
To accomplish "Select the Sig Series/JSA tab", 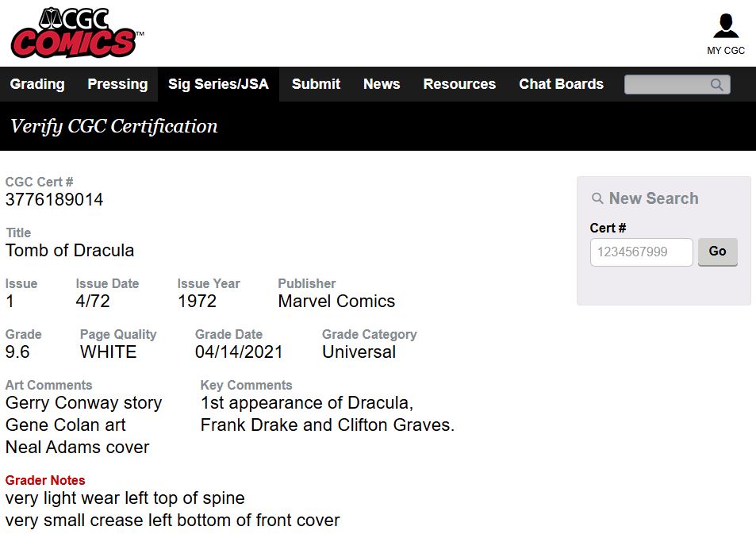I will pos(218,84).
